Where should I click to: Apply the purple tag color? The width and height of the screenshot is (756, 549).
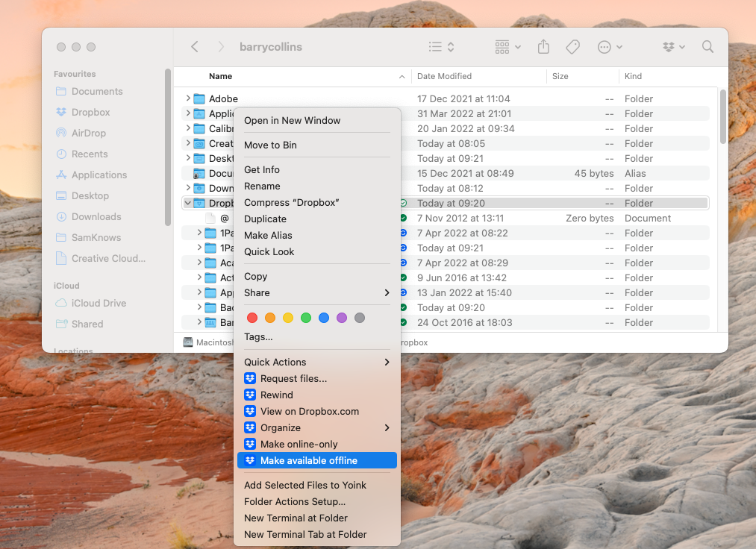pyautogui.click(x=342, y=318)
